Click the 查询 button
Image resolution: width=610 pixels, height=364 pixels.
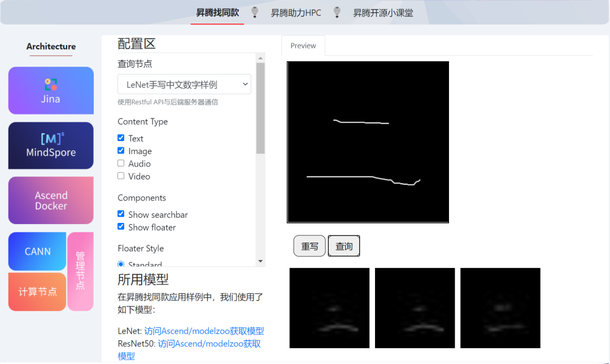344,246
